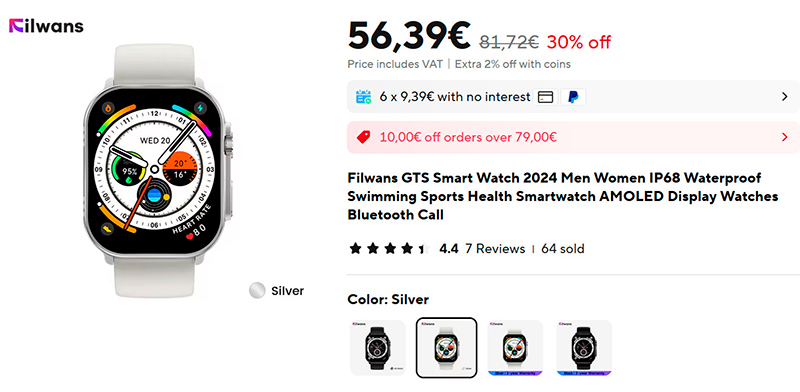800x392 pixels.
Task: Click the installment calendar icon
Action: click(364, 96)
